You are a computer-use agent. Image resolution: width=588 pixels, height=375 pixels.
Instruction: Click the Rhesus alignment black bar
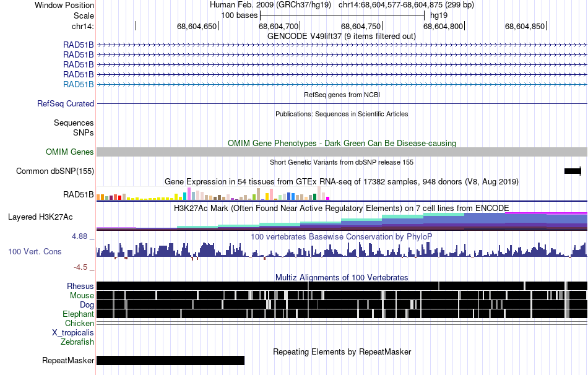(x=342, y=286)
